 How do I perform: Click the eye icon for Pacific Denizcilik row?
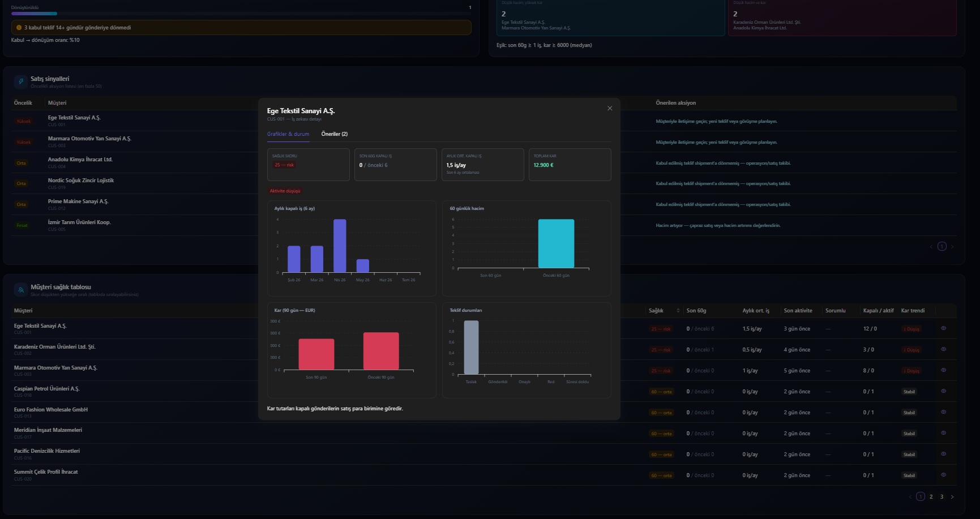coord(943,454)
